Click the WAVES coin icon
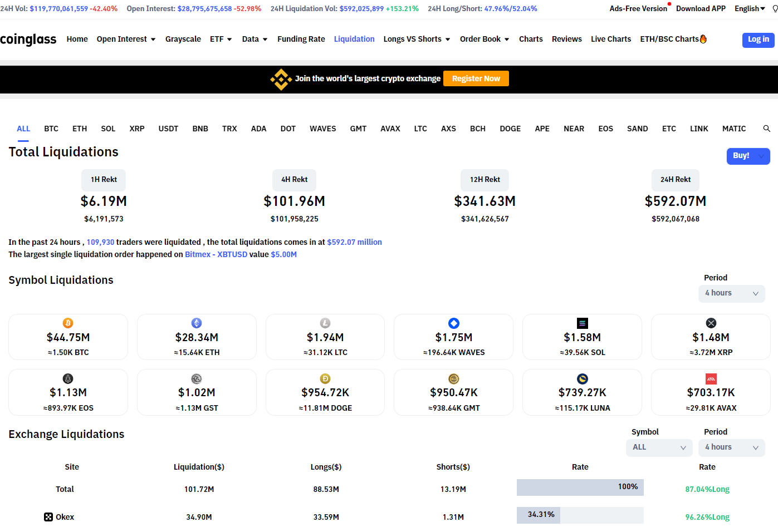The image size is (778, 532). 454,323
